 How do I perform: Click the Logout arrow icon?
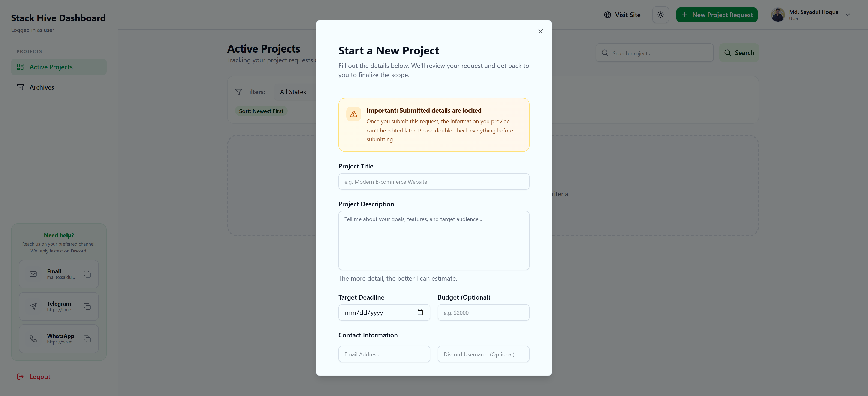point(20,376)
